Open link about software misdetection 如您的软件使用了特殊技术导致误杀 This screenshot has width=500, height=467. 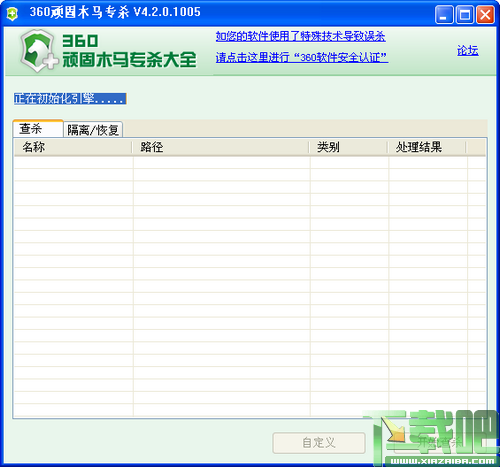tap(300, 36)
